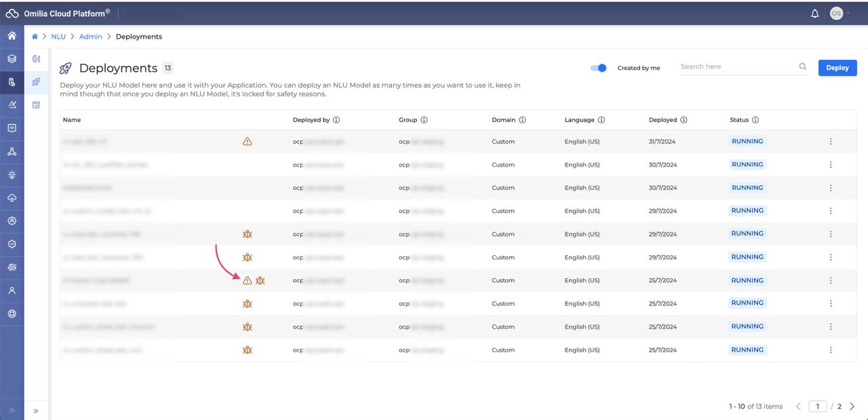Click the page number input box
Screen dimensions: 868x420
817,406
